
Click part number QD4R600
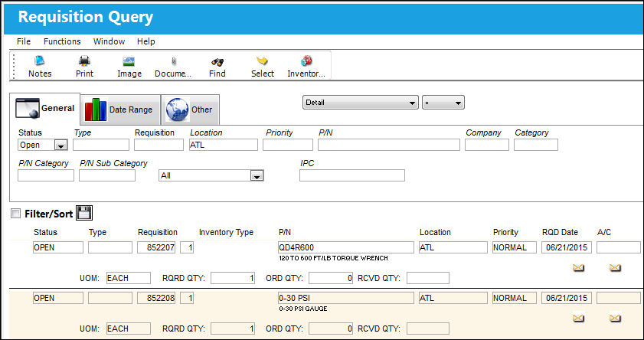[x=346, y=247]
